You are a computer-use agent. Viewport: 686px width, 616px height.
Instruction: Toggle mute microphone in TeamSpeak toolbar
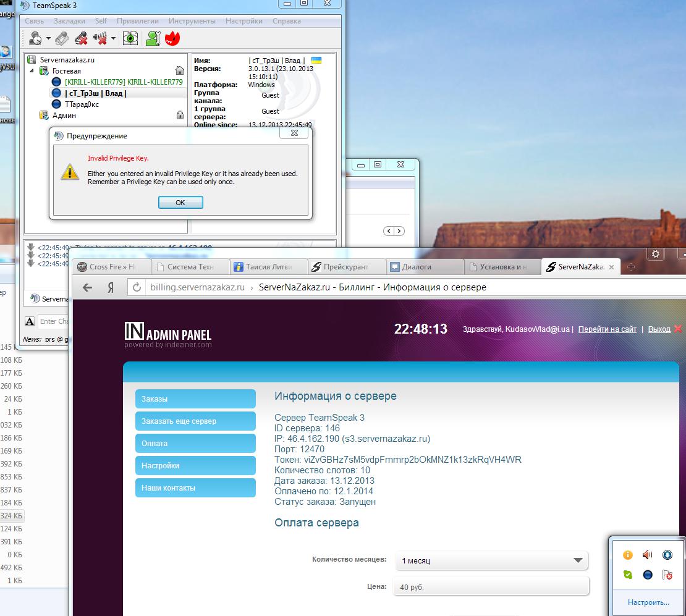coord(81,38)
